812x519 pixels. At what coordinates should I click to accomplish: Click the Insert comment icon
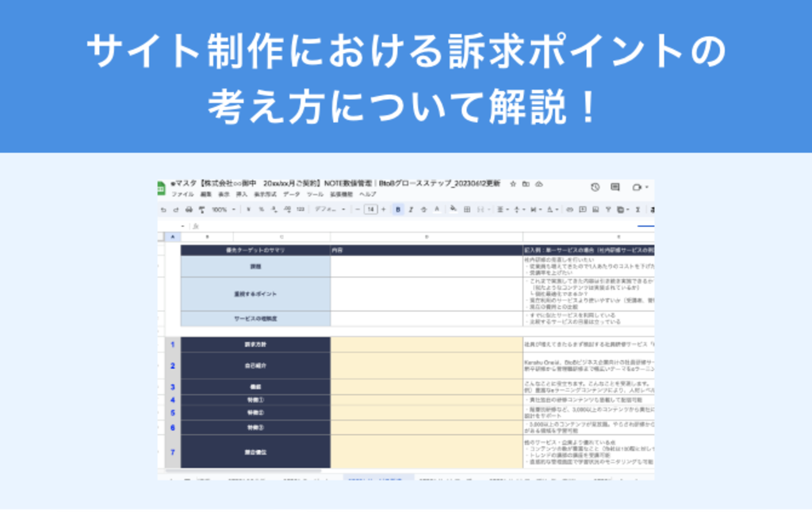pos(583,210)
